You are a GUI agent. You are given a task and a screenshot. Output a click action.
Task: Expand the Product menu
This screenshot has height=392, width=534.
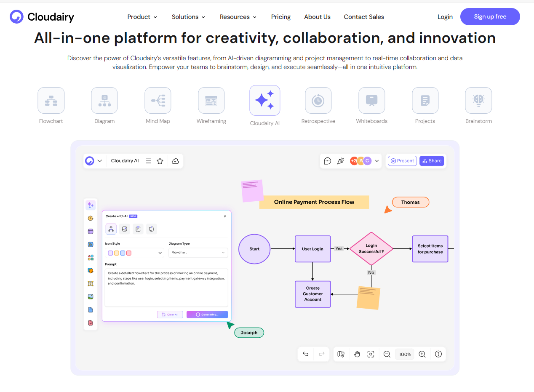coord(142,17)
